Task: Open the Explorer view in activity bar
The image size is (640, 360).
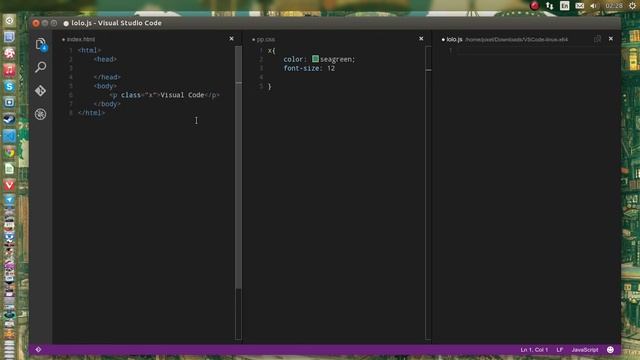Action: [x=41, y=44]
